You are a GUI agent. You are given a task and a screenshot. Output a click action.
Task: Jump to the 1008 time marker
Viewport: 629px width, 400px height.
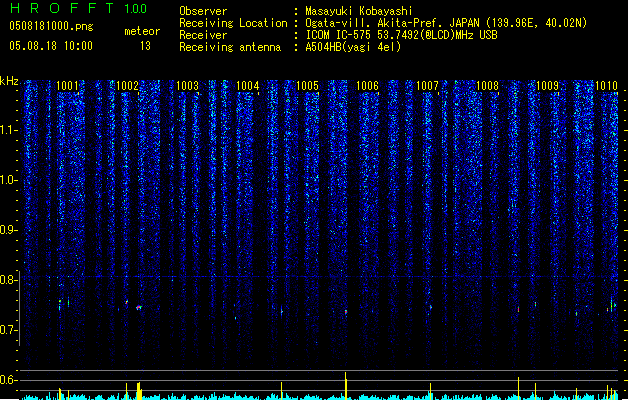pos(487,86)
